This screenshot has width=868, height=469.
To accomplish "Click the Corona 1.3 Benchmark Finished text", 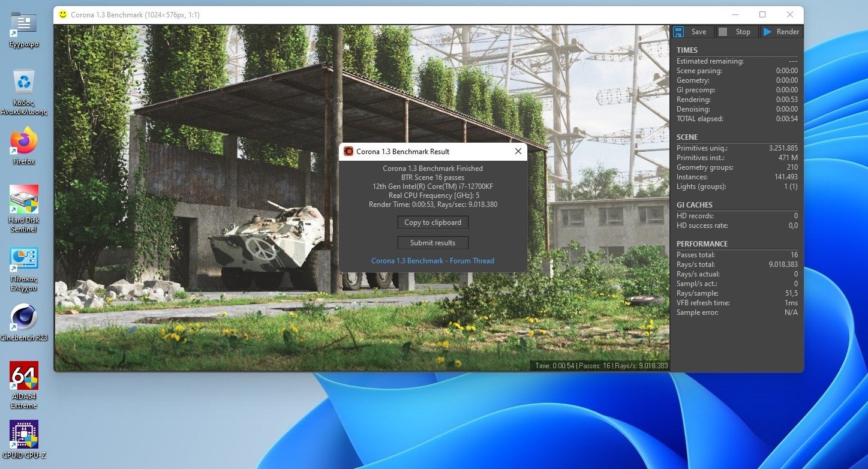I will (x=433, y=169).
